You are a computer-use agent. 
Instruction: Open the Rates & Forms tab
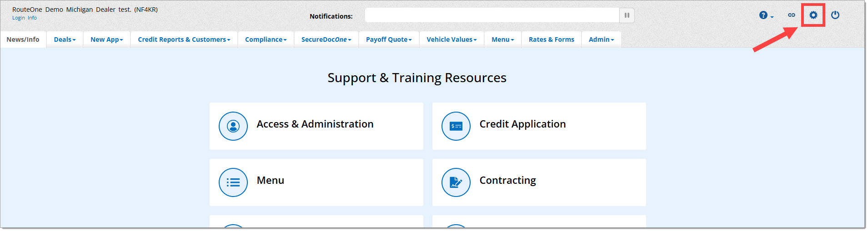tap(551, 39)
